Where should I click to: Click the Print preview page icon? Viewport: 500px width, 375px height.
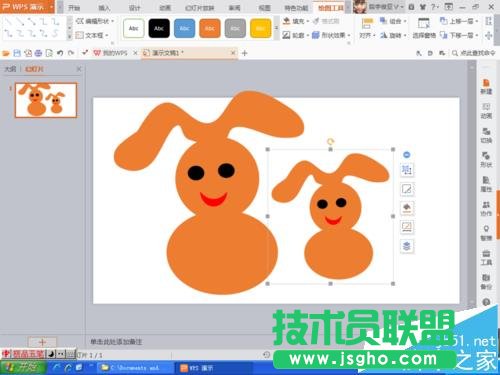pyautogui.click(x=49, y=53)
